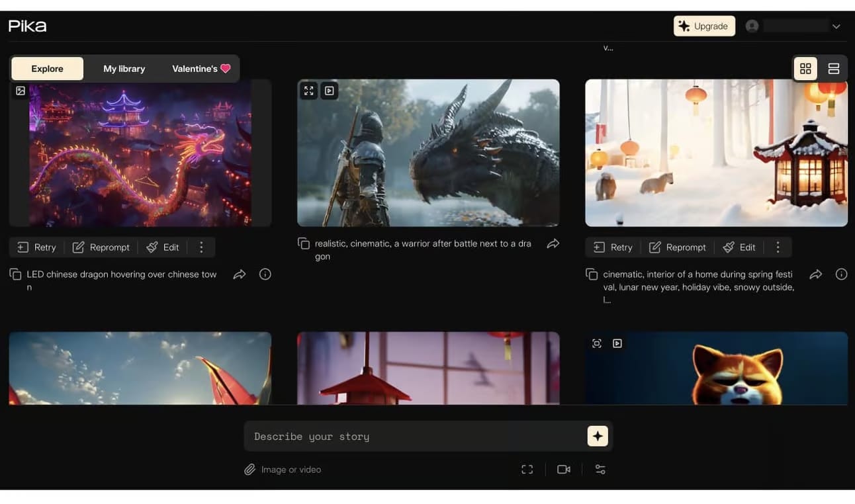This screenshot has height=504, width=855.
Task: Open the red lantern window thumbnail
Action: (428, 368)
